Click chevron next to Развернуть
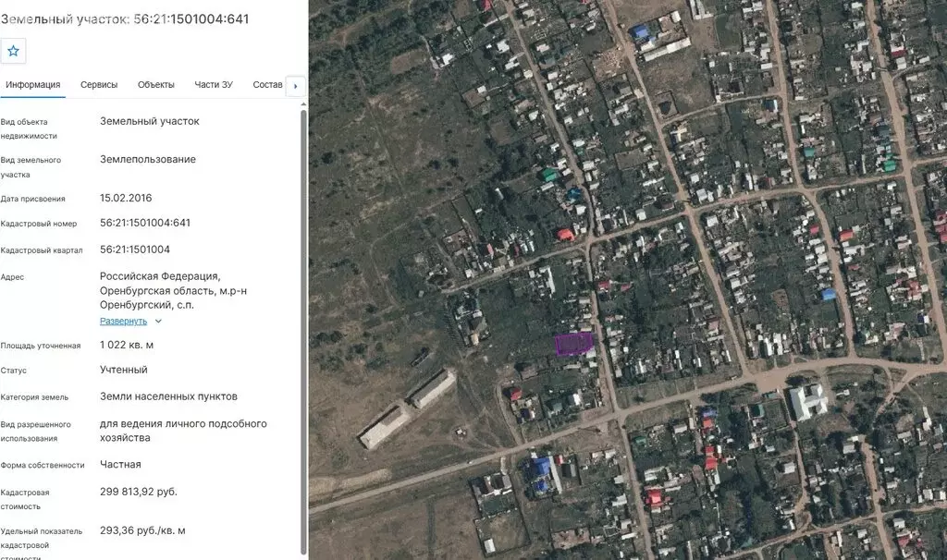Viewport: 947px width, 560px height. pyautogui.click(x=158, y=321)
